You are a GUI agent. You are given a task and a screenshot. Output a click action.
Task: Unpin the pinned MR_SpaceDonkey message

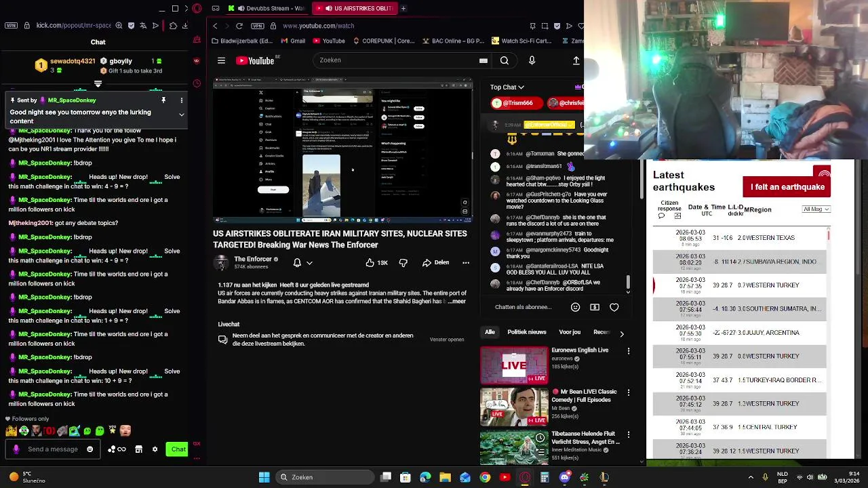(x=163, y=100)
